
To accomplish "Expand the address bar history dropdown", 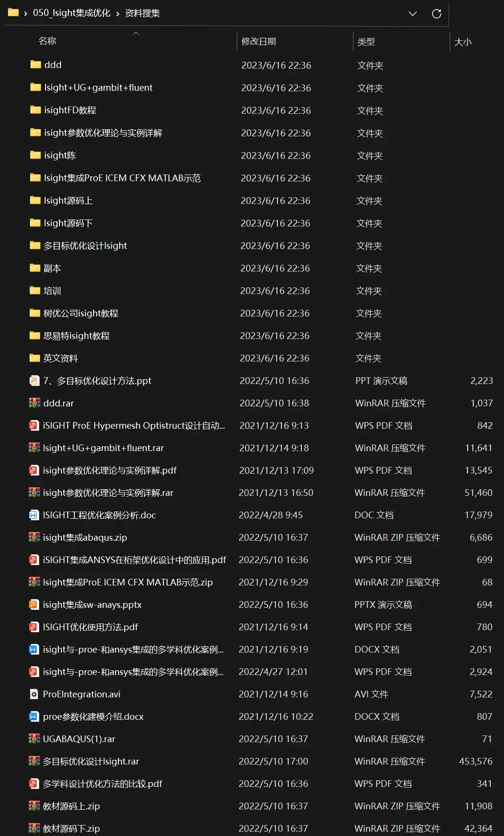I will click(413, 14).
